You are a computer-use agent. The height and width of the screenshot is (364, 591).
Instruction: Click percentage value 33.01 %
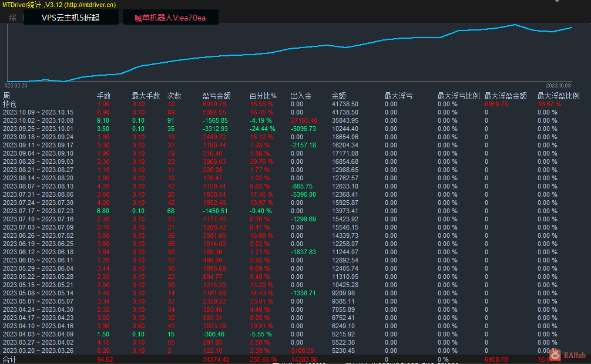tap(261, 301)
